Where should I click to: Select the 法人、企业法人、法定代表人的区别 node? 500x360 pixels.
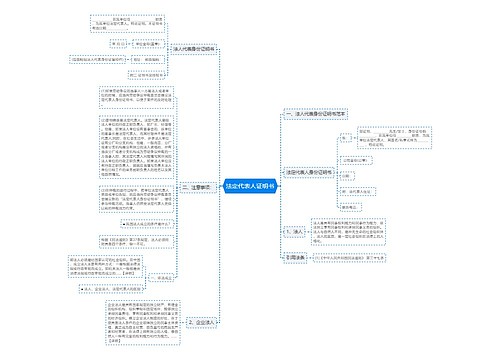pyautogui.click(x=111, y=289)
